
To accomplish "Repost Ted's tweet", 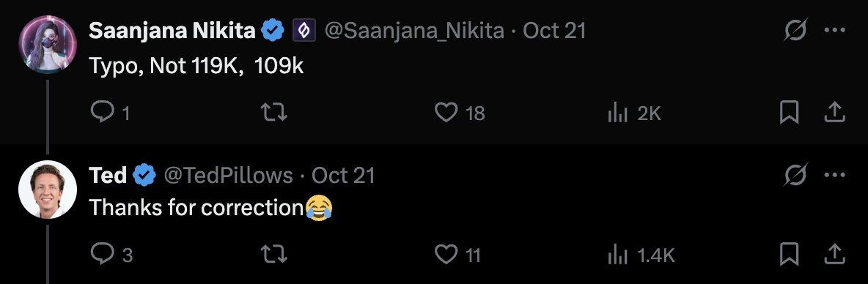I will pos(273,255).
